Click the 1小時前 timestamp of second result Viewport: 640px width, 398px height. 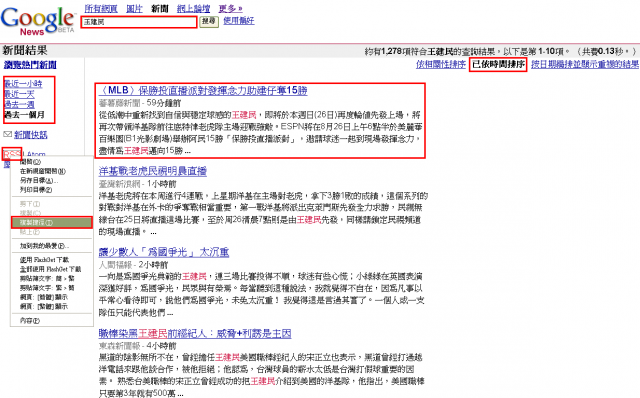(161, 184)
